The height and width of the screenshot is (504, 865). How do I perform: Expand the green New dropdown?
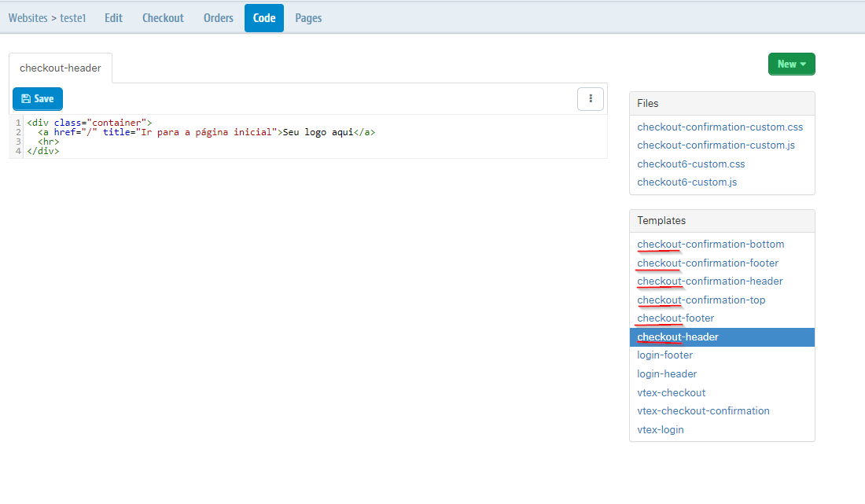(x=791, y=64)
